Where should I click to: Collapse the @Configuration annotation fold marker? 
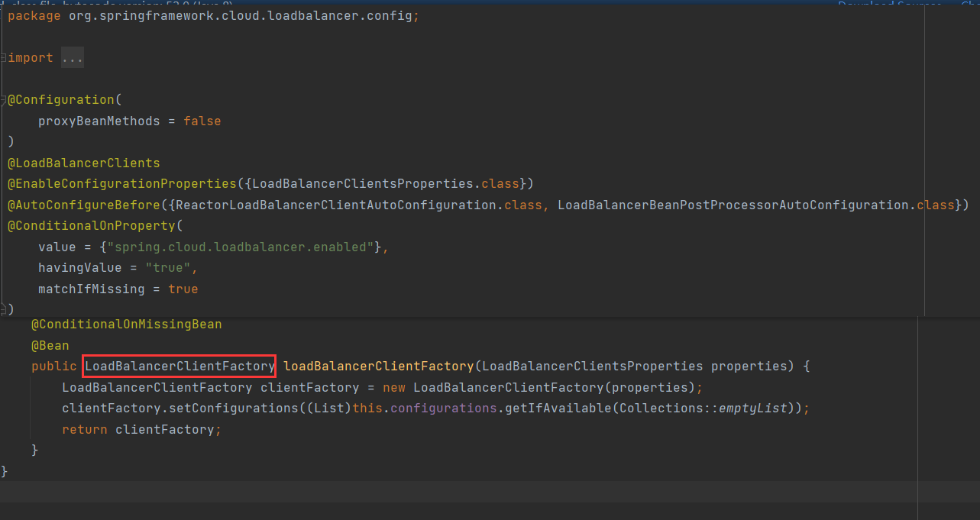pyautogui.click(x=4, y=100)
